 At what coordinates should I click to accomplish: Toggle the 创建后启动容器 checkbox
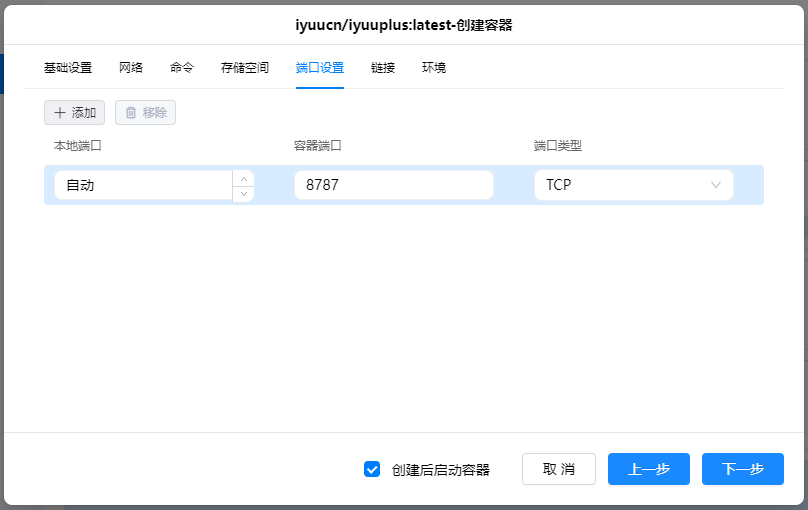pos(372,469)
